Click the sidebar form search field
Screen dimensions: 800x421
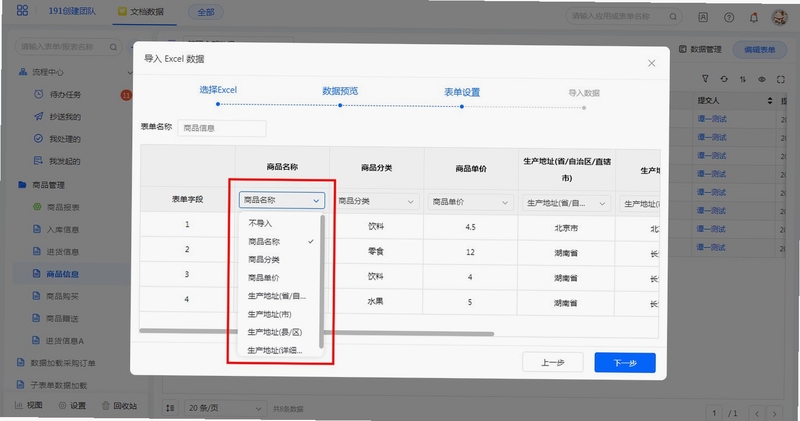68,47
